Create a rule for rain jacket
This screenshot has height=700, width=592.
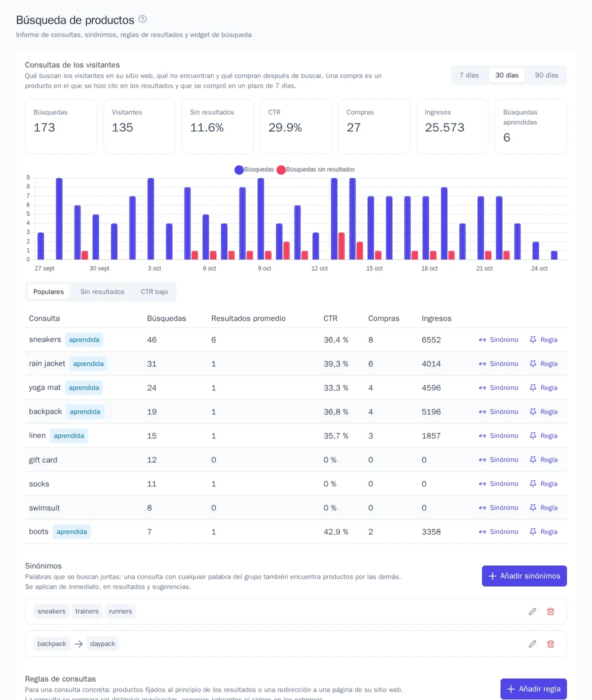[543, 364]
